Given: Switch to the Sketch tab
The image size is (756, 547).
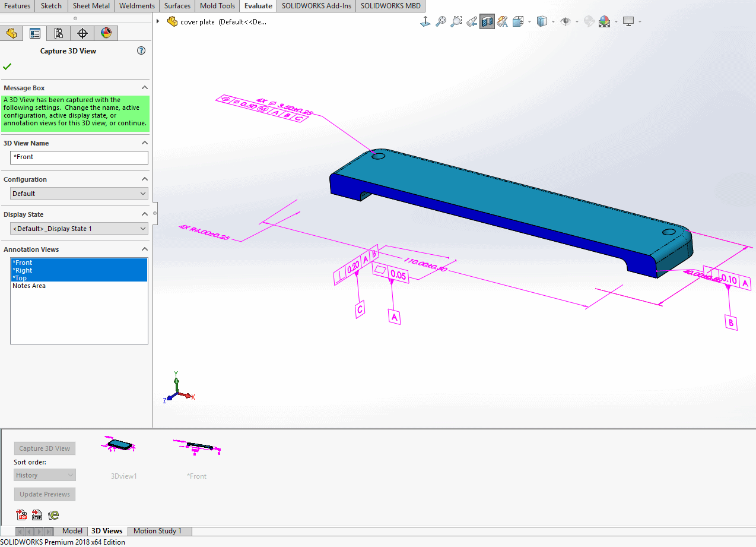Looking at the screenshot, I should (51, 6).
